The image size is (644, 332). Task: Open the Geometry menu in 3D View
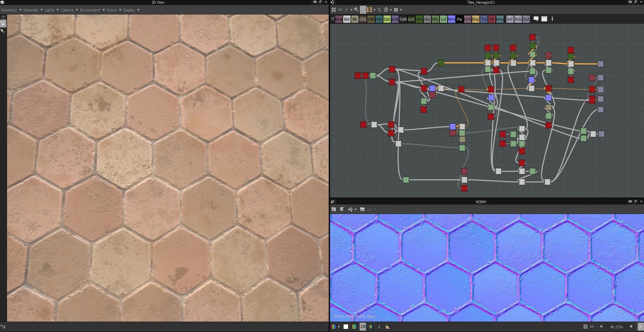[11, 10]
